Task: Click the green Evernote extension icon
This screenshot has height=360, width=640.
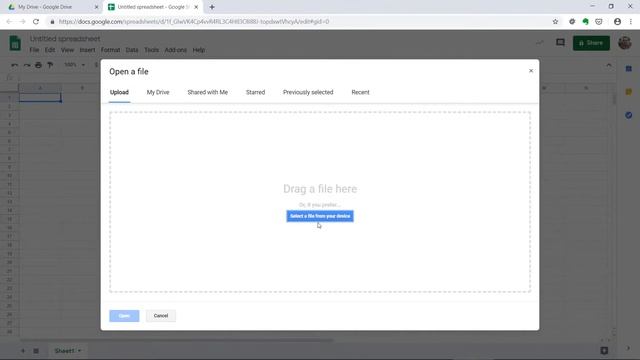Action: [x=585, y=22]
